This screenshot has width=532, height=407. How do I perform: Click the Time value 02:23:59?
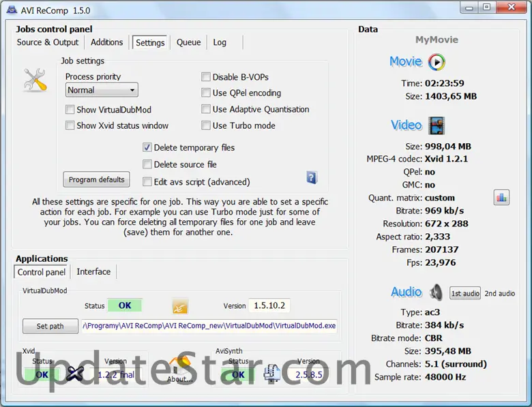[x=445, y=83]
